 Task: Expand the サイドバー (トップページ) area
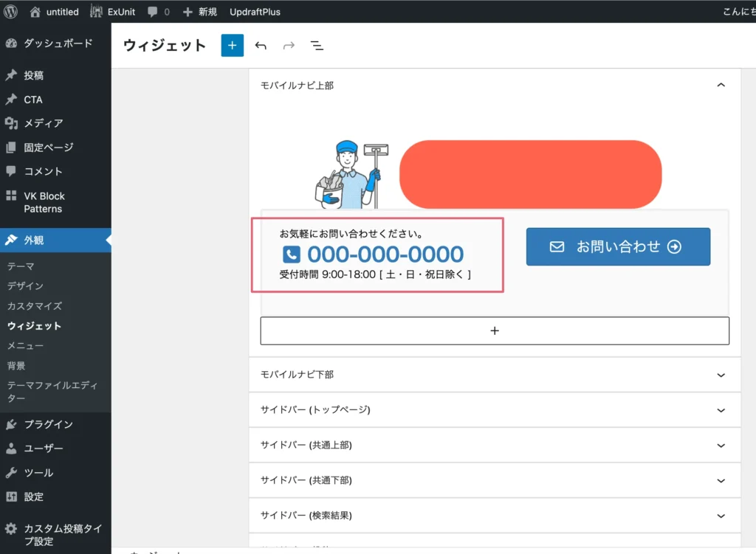click(x=721, y=409)
